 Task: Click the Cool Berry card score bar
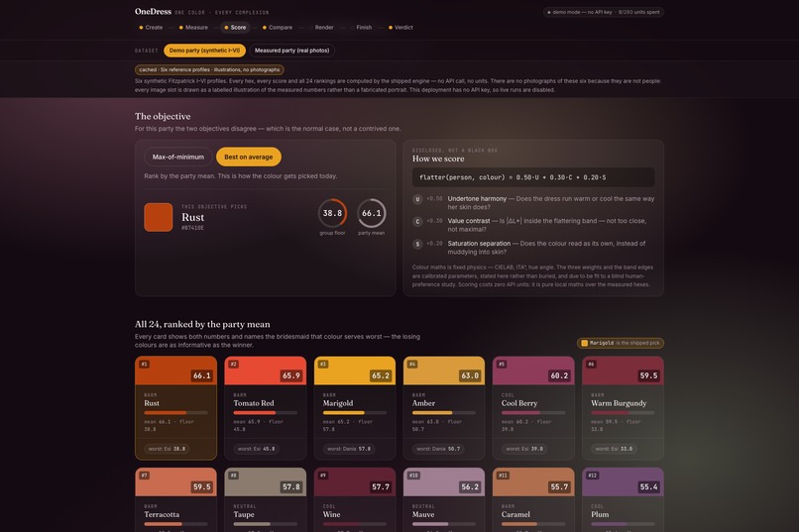tap(533, 413)
